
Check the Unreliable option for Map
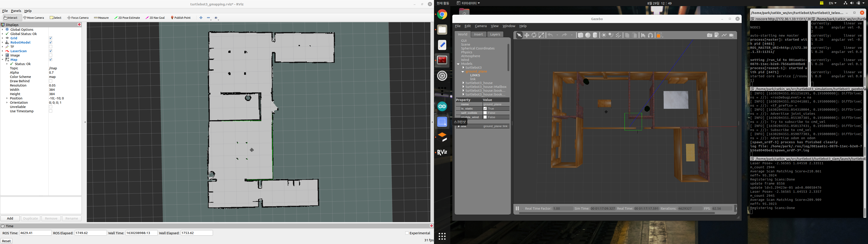click(51, 107)
